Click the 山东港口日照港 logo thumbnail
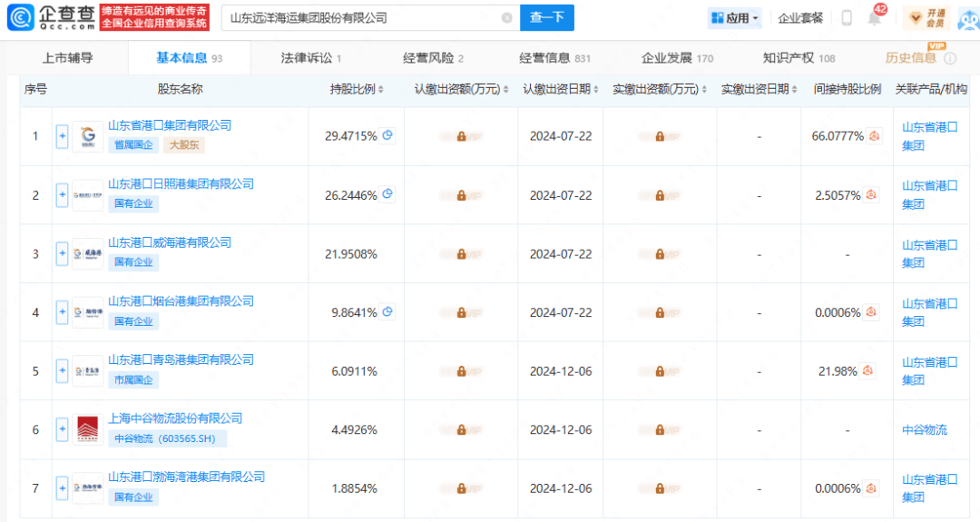The width and height of the screenshot is (980, 522). tap(87, 195)
